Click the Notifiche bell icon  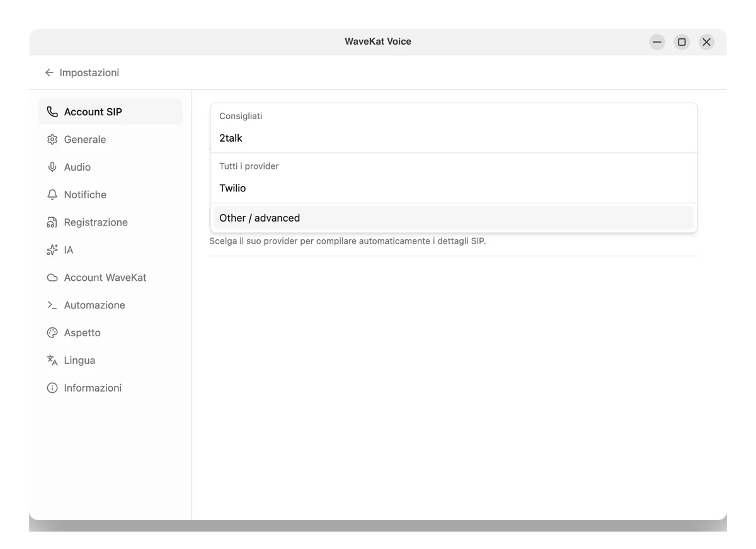click(52, 195)
